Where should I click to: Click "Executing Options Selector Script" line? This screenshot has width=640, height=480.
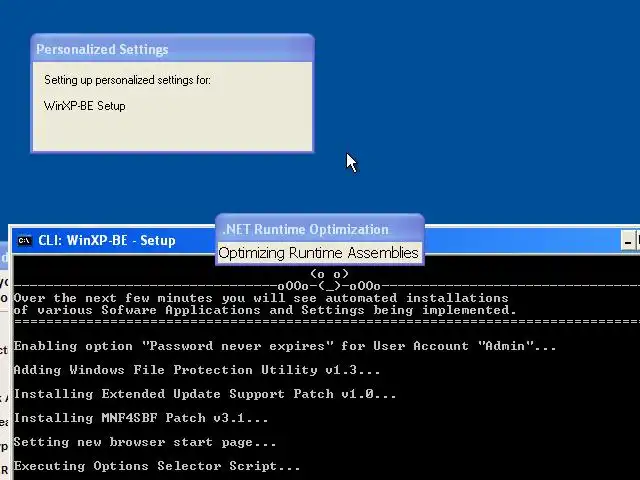point(157,466)
